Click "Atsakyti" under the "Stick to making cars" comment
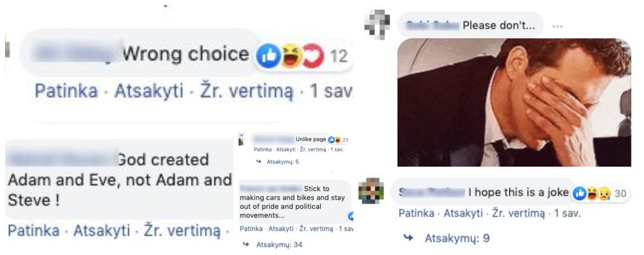The width and height of the screenshot is (644, 255). click(x=281, y=228)
